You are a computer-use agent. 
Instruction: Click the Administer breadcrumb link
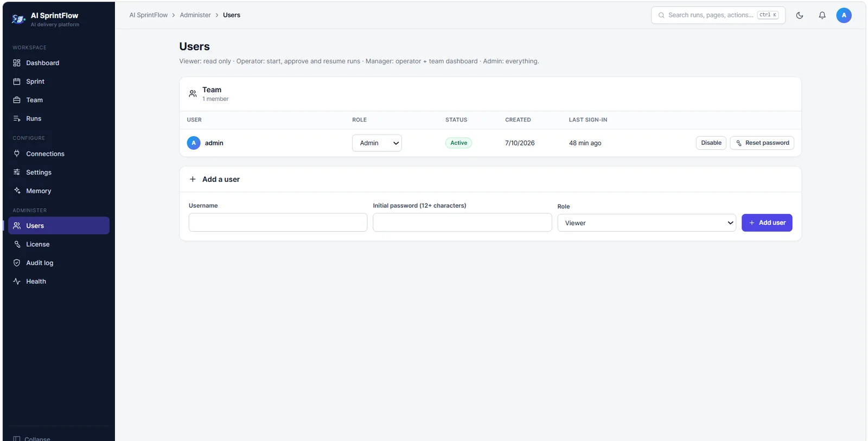(195, 15)
